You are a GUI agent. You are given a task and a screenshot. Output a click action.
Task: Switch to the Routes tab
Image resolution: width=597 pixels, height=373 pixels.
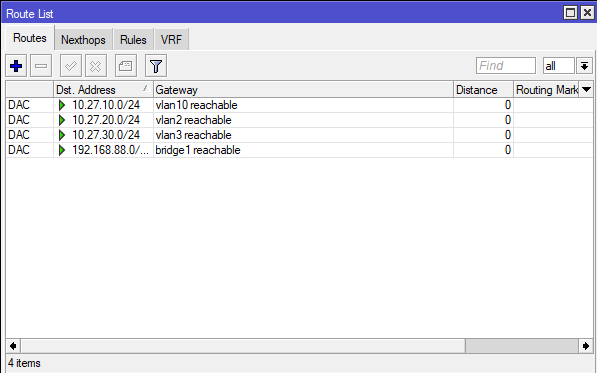30,38
